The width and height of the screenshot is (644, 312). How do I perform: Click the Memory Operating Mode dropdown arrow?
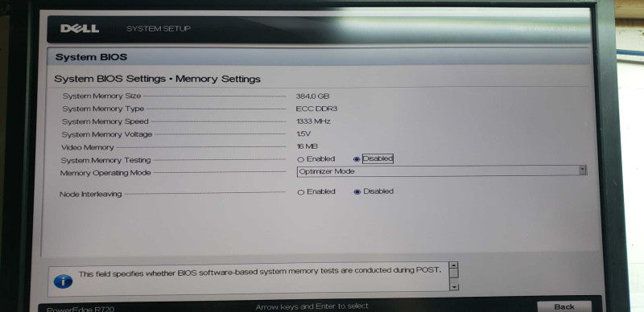pos(582,170)
